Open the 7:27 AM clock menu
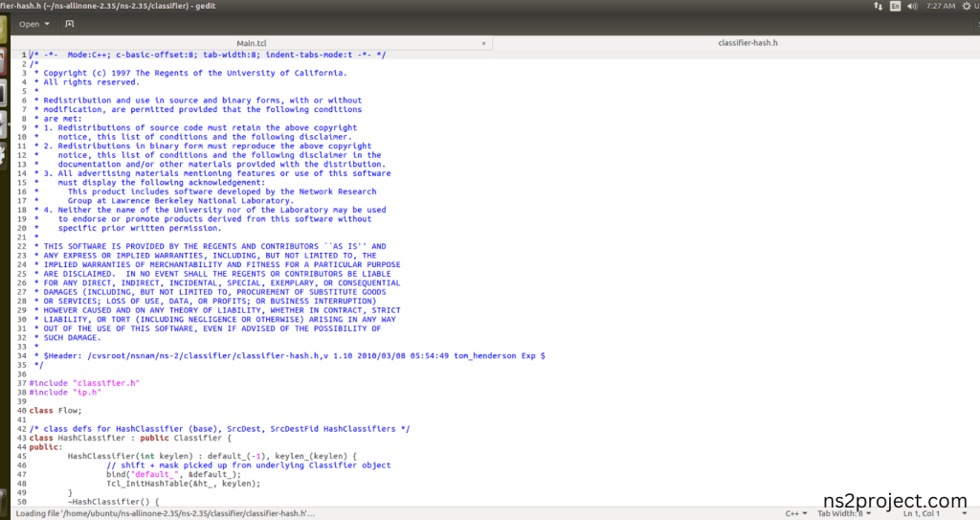Screen dimensions: 980x520 [x=941, y=6]
